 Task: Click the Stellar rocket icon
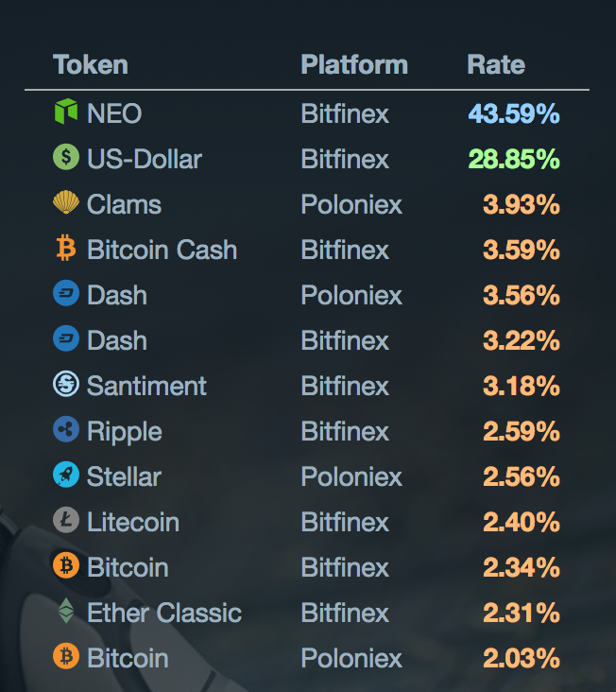click(x=65, y=476)
